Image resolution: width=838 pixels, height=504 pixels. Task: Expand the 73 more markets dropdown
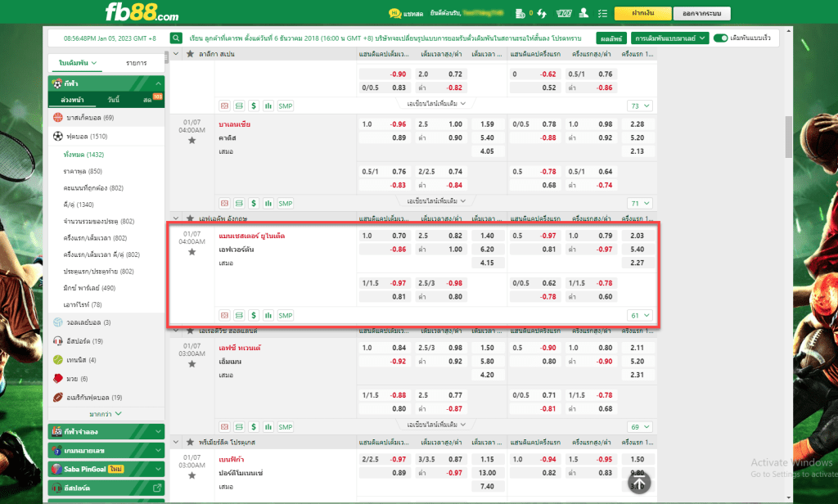click(640, 106)
